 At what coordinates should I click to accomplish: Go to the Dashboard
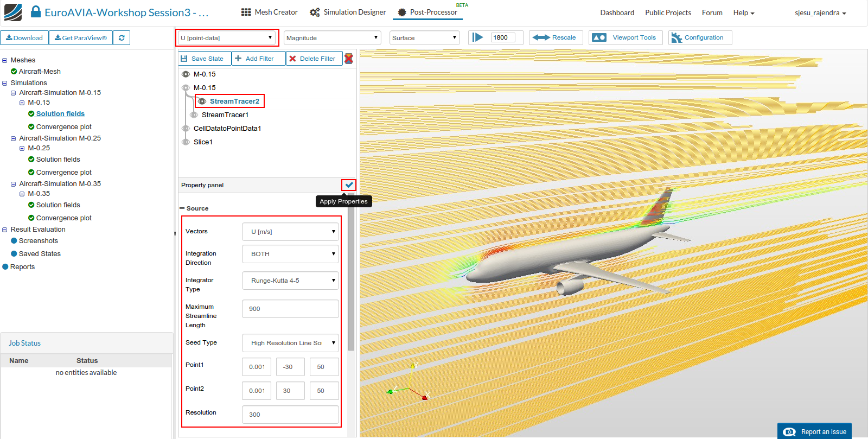click(x=617, y=12)
